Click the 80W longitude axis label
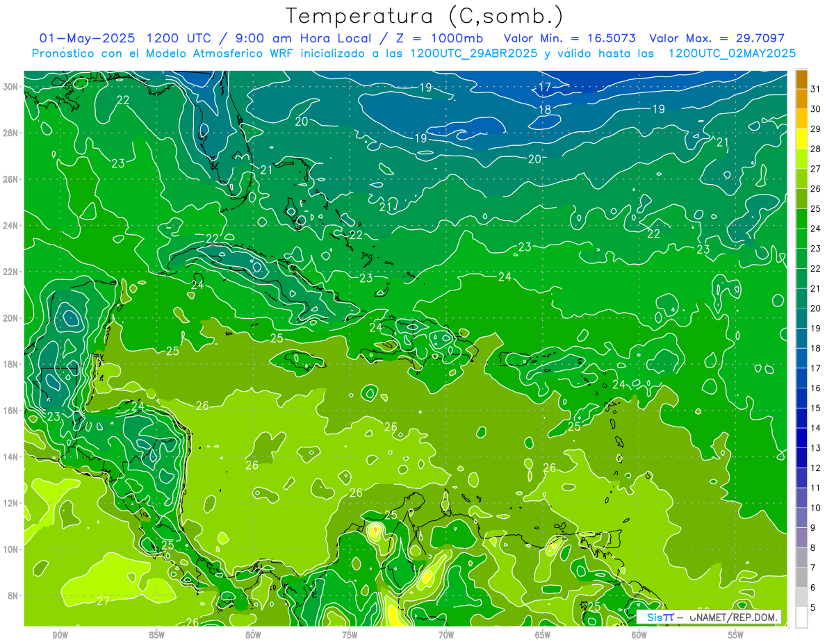834x644 pixels. tap(253, 636)
